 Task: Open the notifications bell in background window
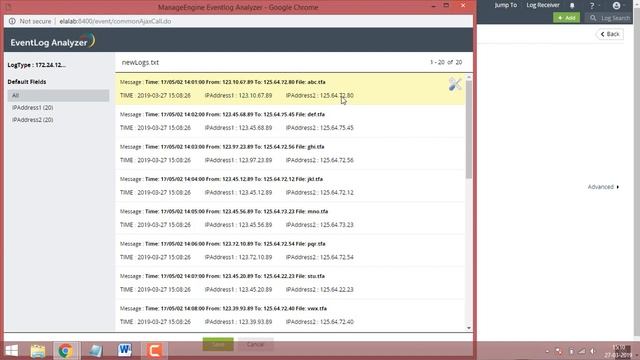click(572, 5)
